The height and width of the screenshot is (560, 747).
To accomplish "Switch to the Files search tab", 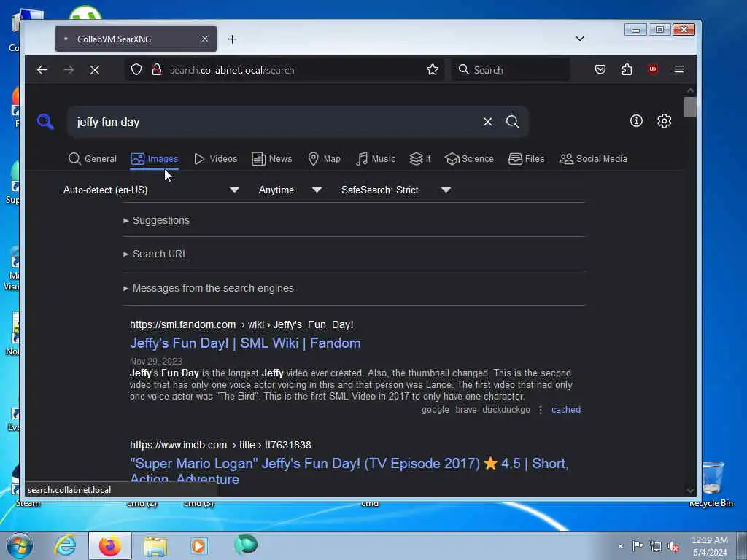I will (x=527, y=158).
